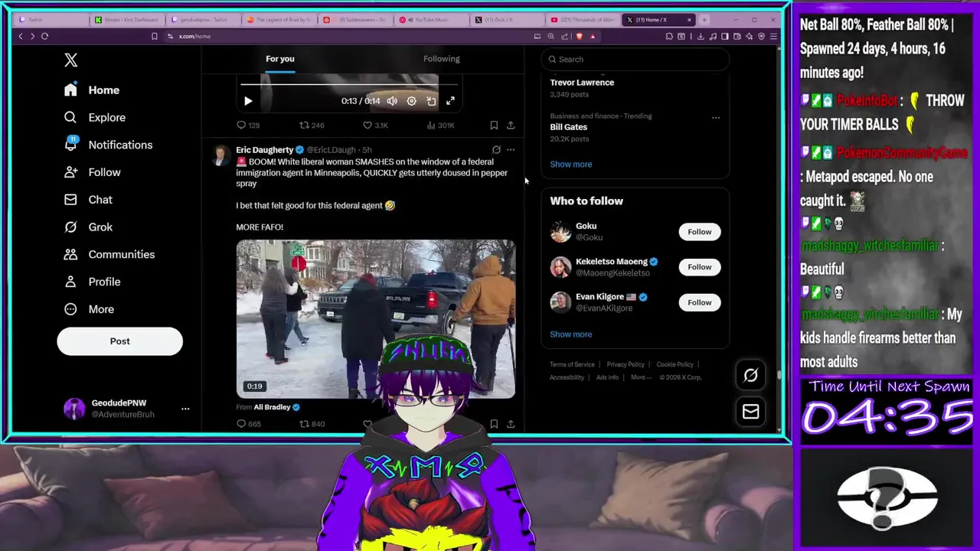Switch to the For you tab
Image resolution: width=980 pixels, height=551 pixels.
pos(279,59)
